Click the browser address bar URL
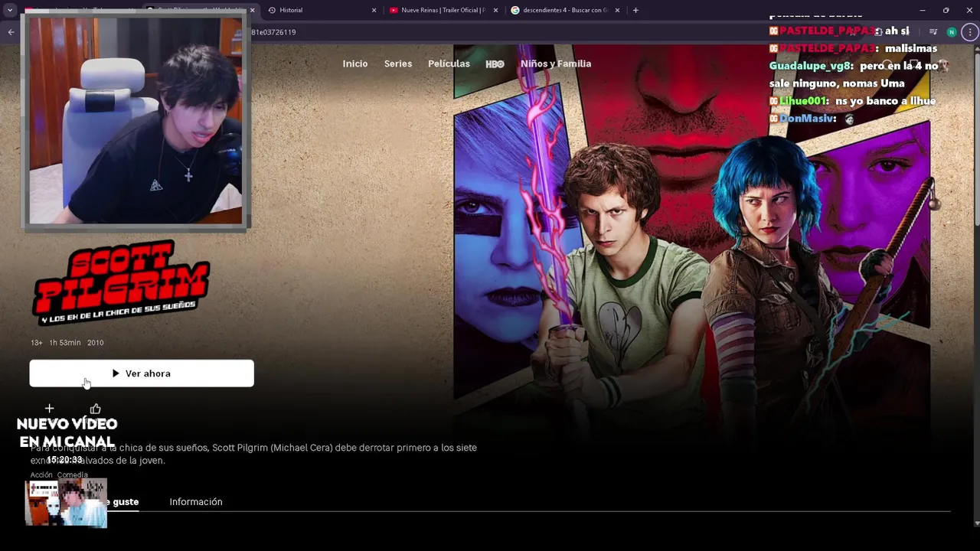The image size is (980, 551). point(273,32)
